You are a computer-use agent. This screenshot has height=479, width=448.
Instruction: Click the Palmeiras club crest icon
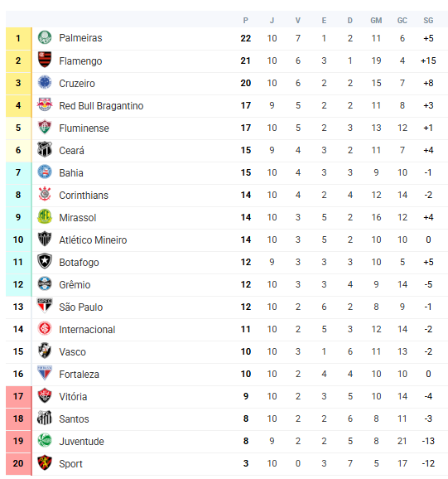[45, 38]
